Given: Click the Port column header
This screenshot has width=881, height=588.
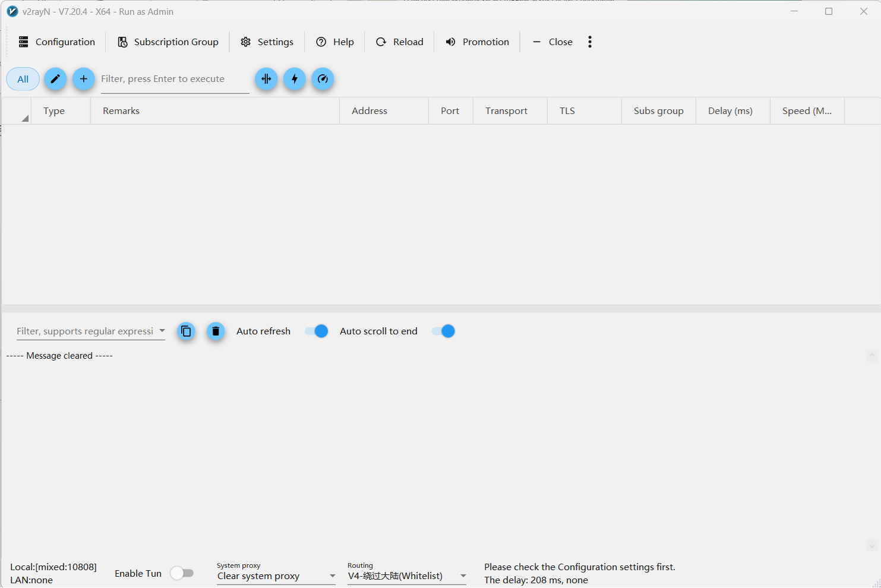Looking at the screenshot, I should (451, 111).
